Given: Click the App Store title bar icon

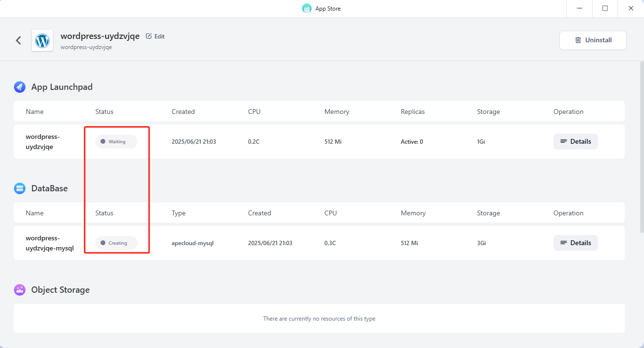Looking at the screenshot, I should click(307, 9).
